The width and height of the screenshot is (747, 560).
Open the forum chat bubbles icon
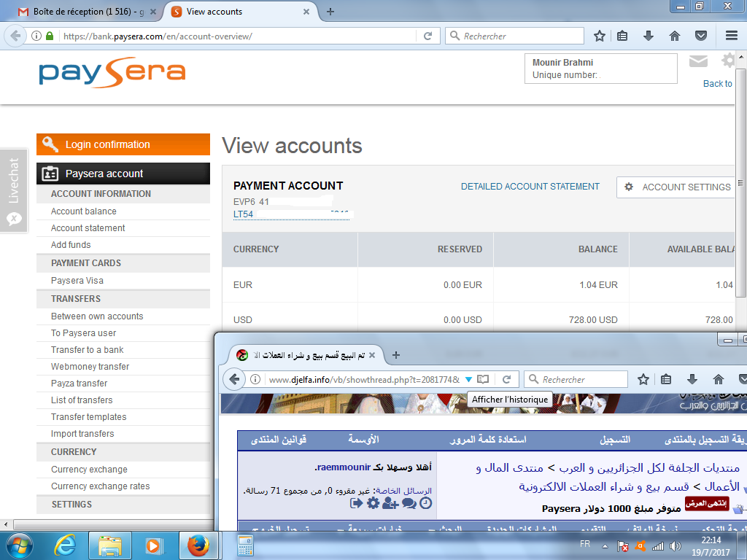(x=409, y=503)
